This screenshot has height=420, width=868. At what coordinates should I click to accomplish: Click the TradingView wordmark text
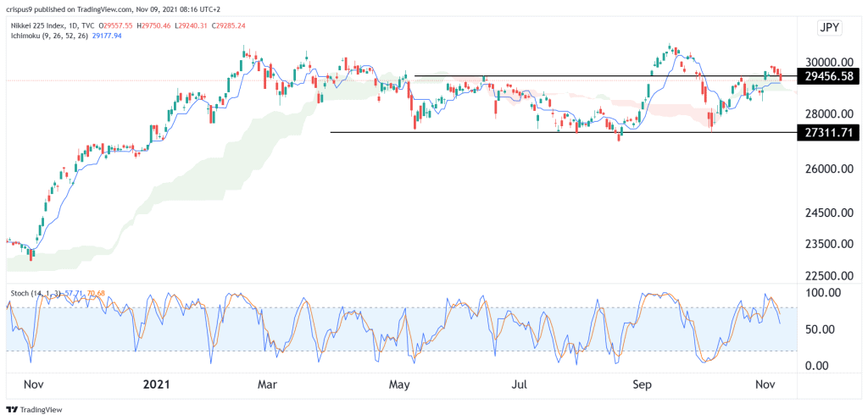pos(41,410)
